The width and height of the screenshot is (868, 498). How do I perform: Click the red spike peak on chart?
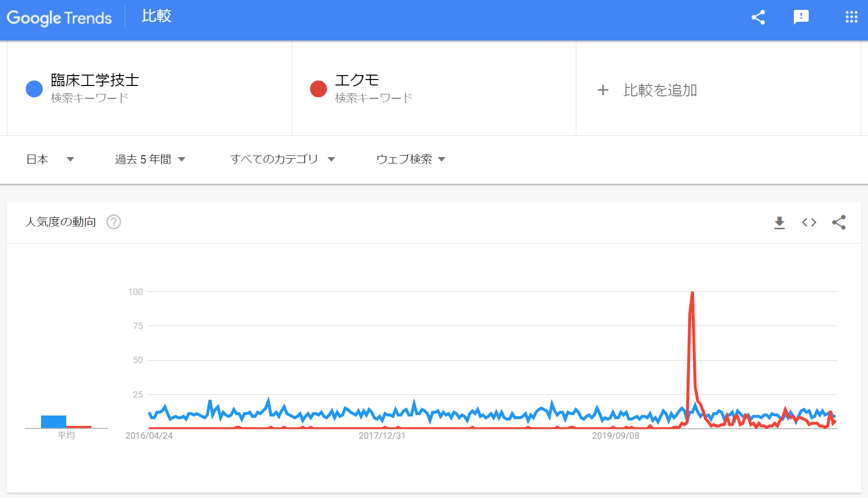pyautogui.click(x=692, y=292)
